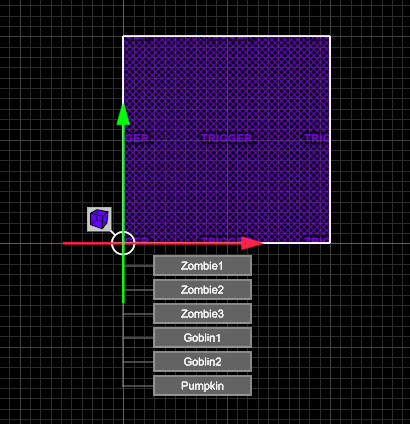Click the white circle gizmo origin handle
Viewport: 410px width, 424px height.
click(123, 243)
